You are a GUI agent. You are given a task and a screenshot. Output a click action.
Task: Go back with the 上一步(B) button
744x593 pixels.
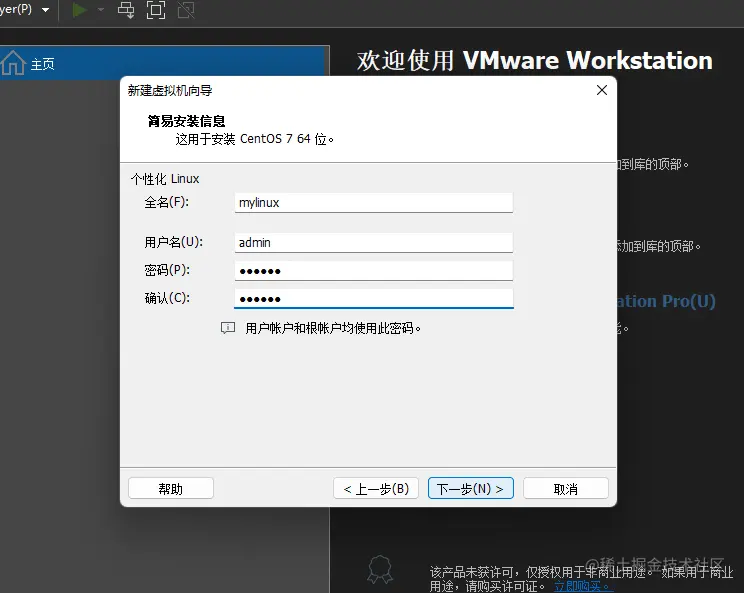tap(376, 488)
